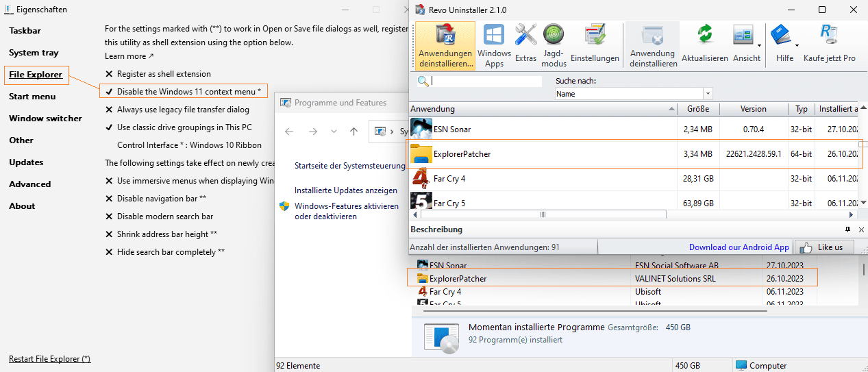Open the Suche nach Name dropdown

[708, 94]
